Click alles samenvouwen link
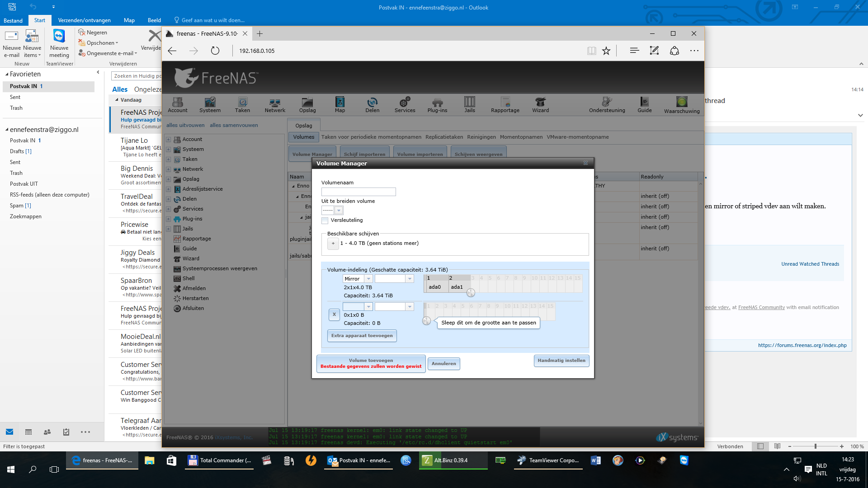 pos(234,125)
